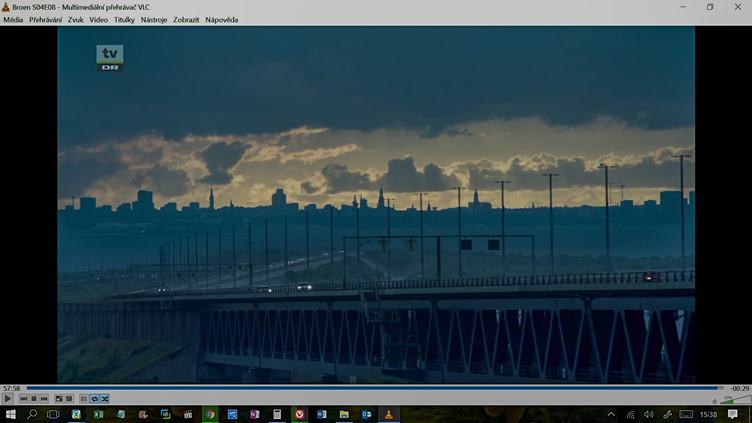Open Wi-Fi network settings
The image size is (752, 423).
pyautogui.click(x=630, y=414)
